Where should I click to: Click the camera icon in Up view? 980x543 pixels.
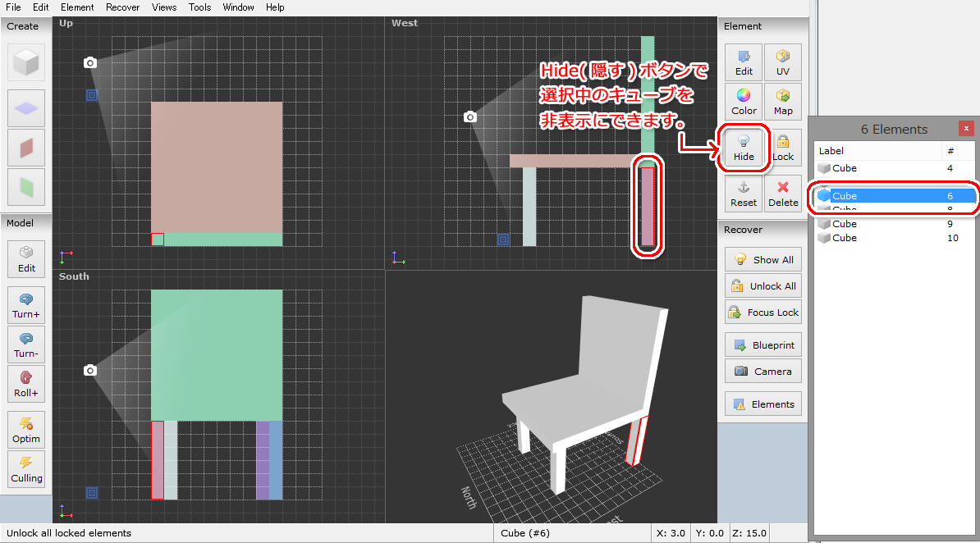point(90,62)
